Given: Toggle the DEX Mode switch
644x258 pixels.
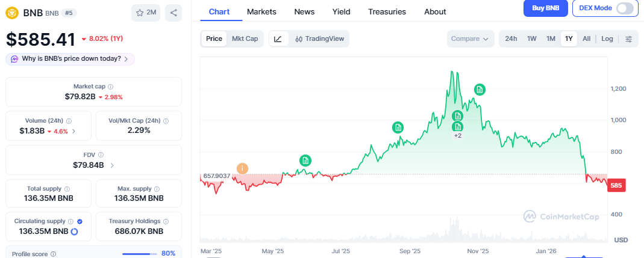Looking at the screenshot, I should (x=625, y=8).
